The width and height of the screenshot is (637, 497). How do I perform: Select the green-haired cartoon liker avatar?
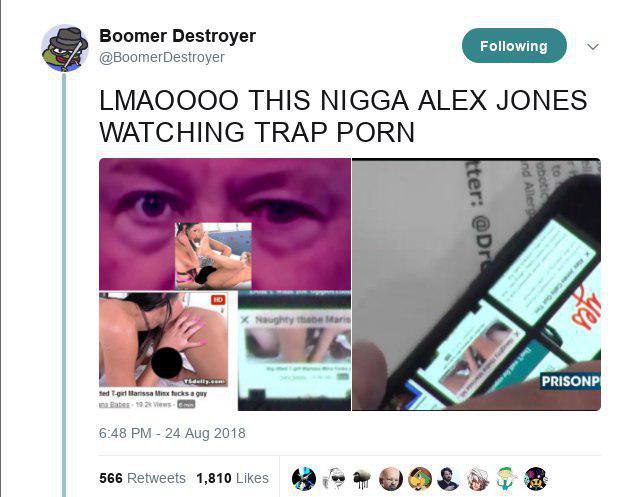coord(507,478)
